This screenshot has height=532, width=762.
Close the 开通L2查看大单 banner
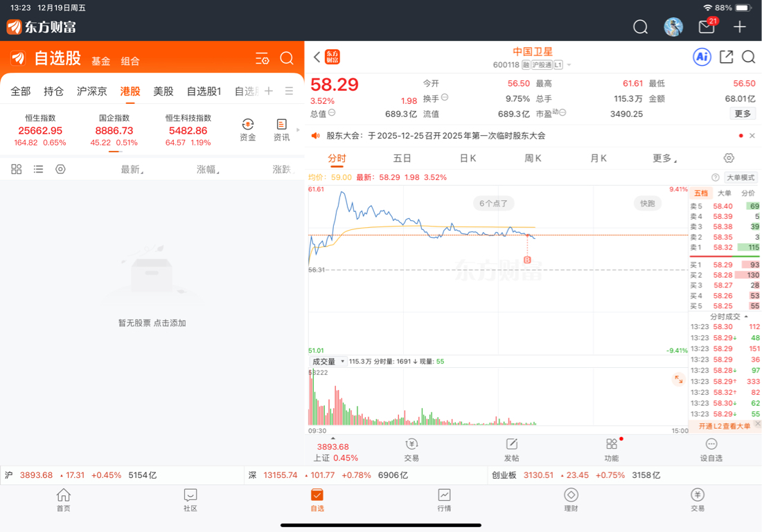click(x=758, y=424)
